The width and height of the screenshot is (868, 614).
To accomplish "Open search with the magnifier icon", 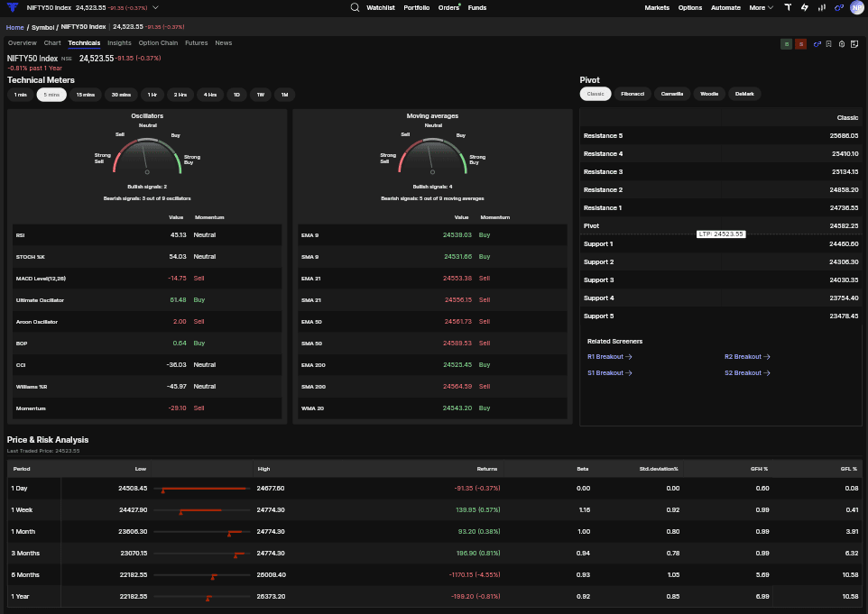I will tap(355, 7).
